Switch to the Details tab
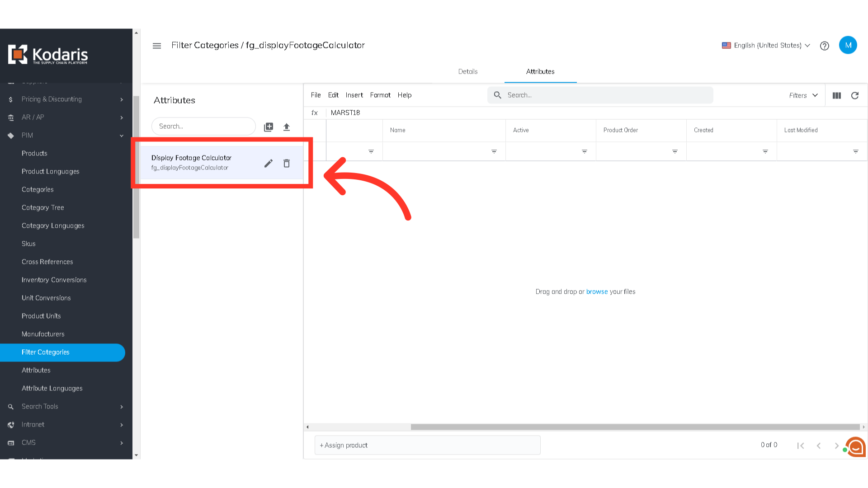This screenshot has width=868, height=488. tap(468, 71)
